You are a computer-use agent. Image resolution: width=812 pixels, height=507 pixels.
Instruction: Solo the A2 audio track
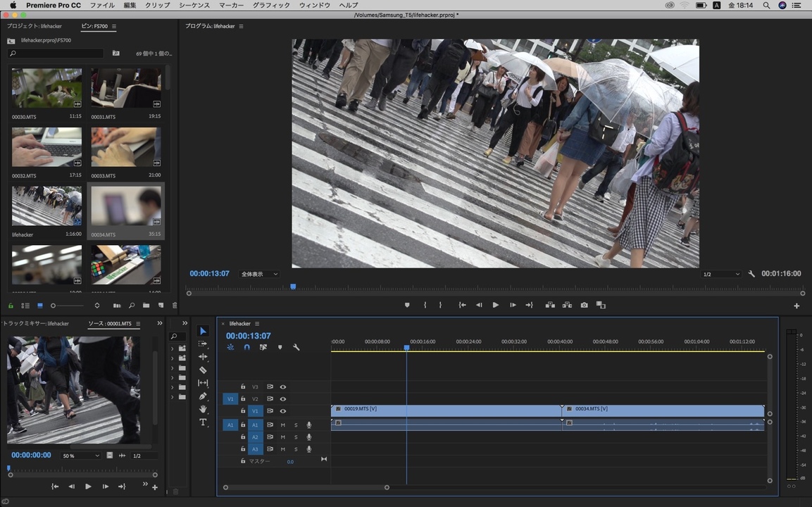tap(296, 437)
